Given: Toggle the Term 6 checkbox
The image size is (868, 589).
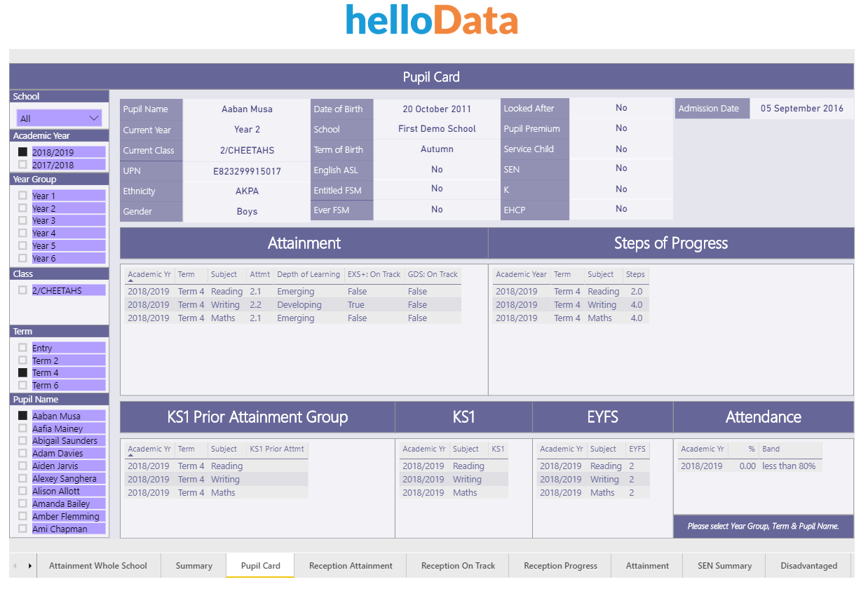Looking at the screenshot, I should tap(22, 385).
